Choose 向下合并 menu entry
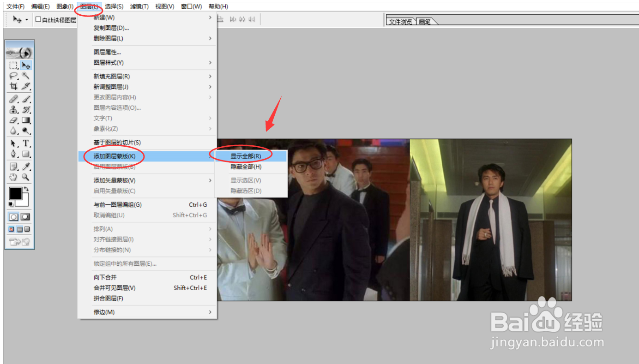The height and width of the screenshot is (364, 639). coord(147,278)
